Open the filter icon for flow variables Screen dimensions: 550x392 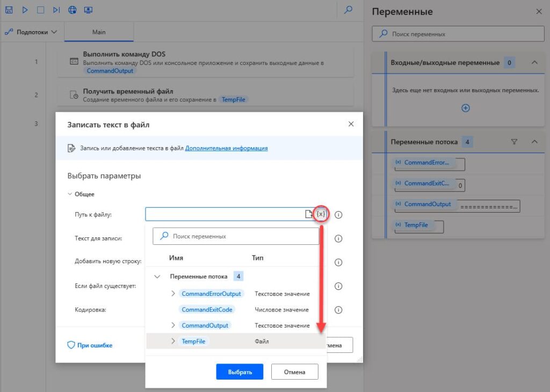tap(514, 142)
